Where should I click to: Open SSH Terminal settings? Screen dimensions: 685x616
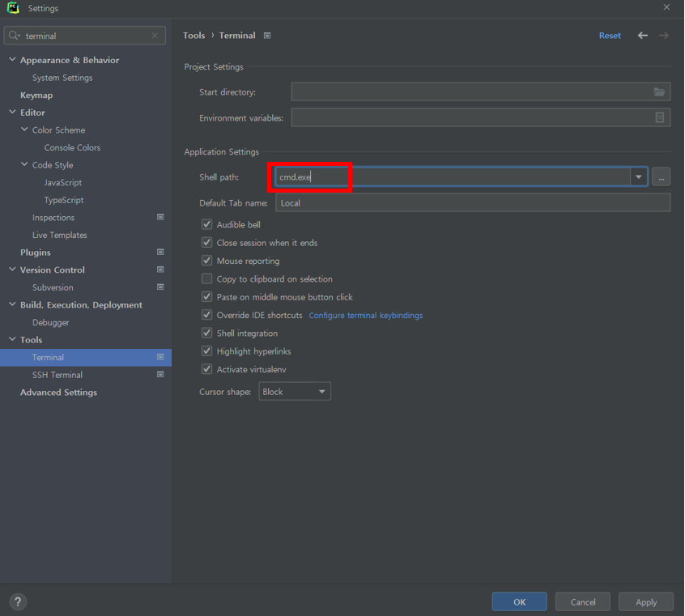click(57, 375)
